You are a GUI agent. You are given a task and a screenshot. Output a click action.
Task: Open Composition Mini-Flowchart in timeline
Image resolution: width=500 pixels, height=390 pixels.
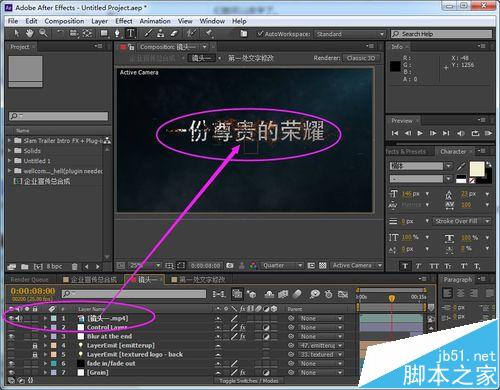219,294
